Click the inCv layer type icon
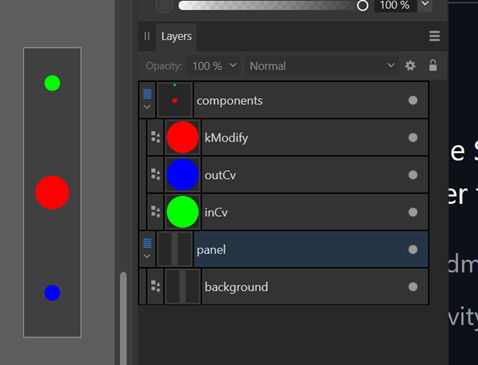This screenshot has width=478, height=365. coord(155,212)
